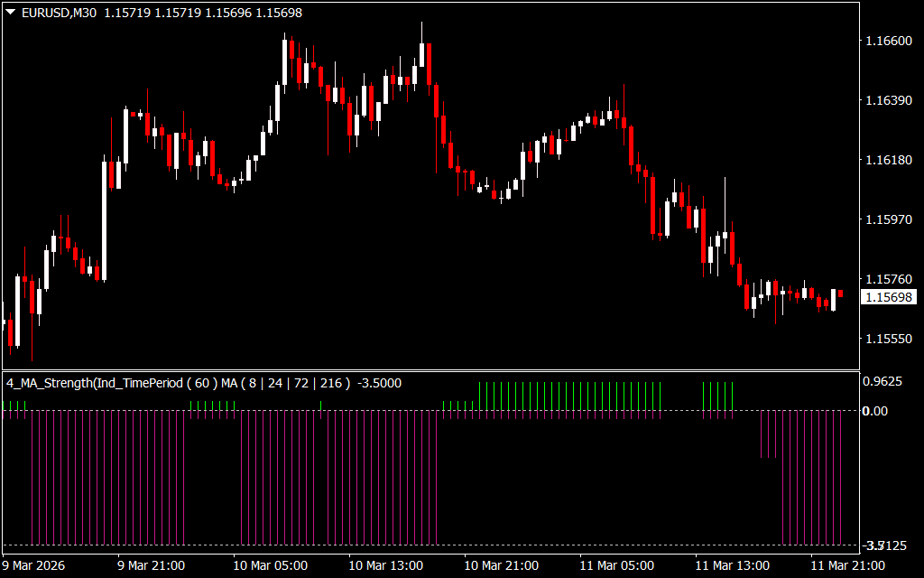Click the 1.16390 price scale label
This screenshot has height=578, width=924.
click(888, 100)
